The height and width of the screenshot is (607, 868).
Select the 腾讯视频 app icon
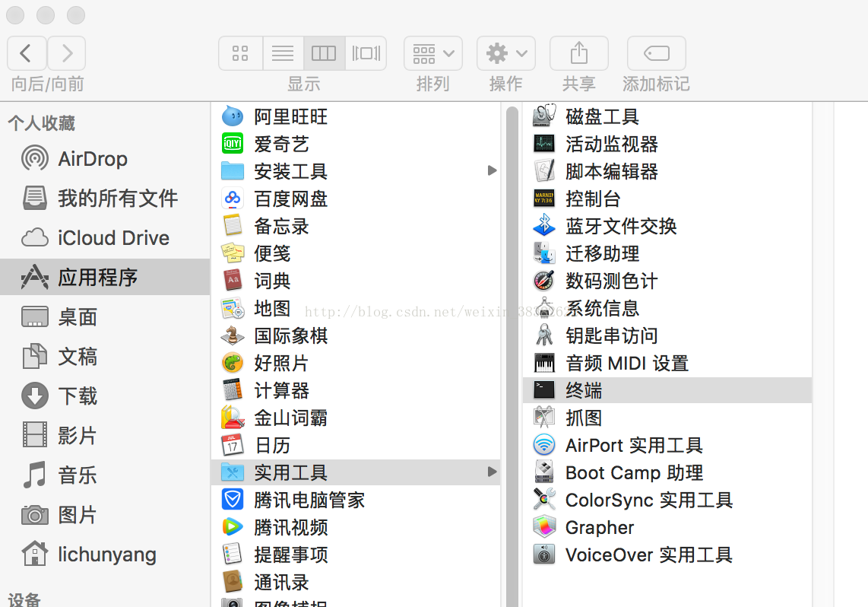(233, 527)
